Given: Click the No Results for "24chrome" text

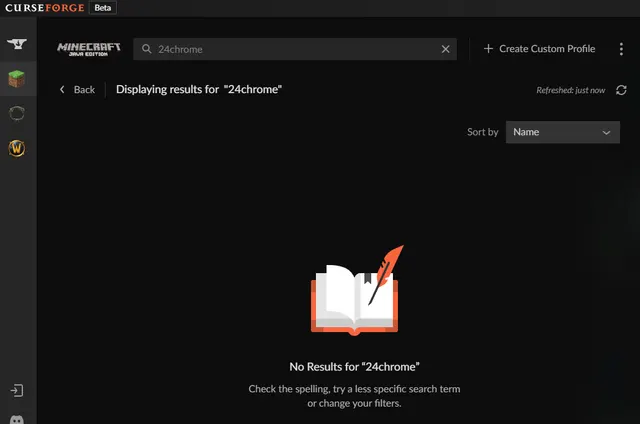Looking at the screenshot, I should pyautogui.click(x=354, y=367).
